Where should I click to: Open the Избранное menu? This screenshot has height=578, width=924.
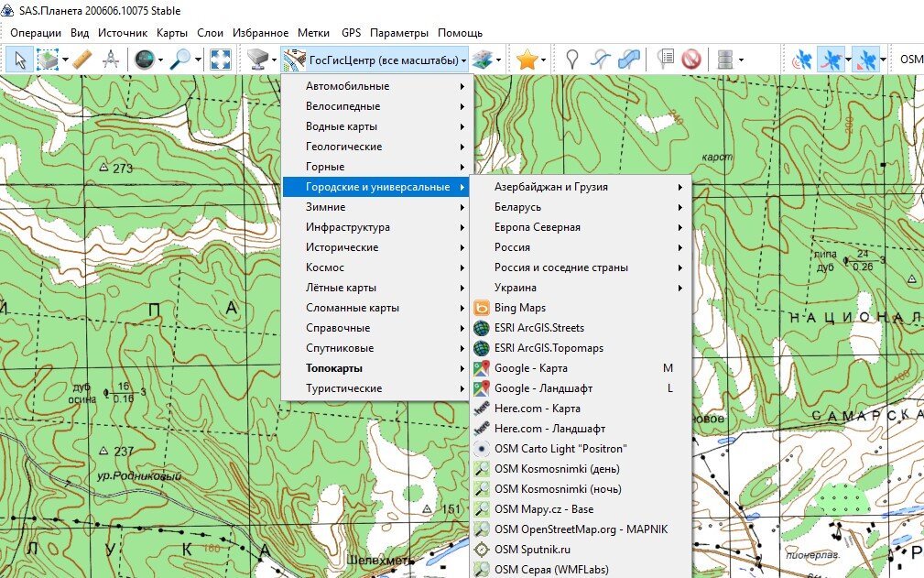[260, 33]
